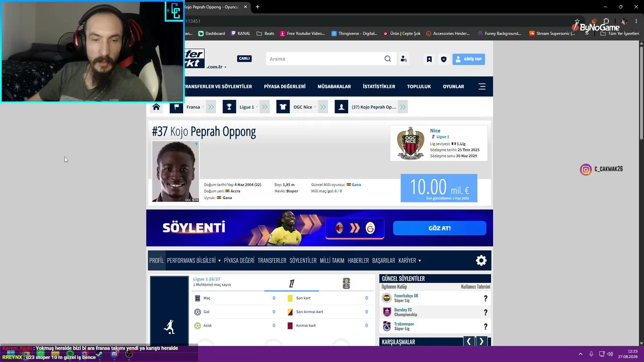Open the Instagram icon in stream overlay
Image resolution: width=644 pixels, height=362 pixels.
tap(586, 169)
